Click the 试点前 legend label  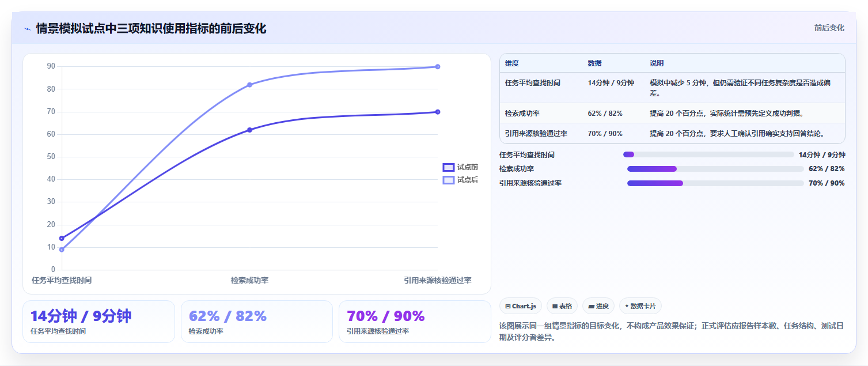pos(468,167)
